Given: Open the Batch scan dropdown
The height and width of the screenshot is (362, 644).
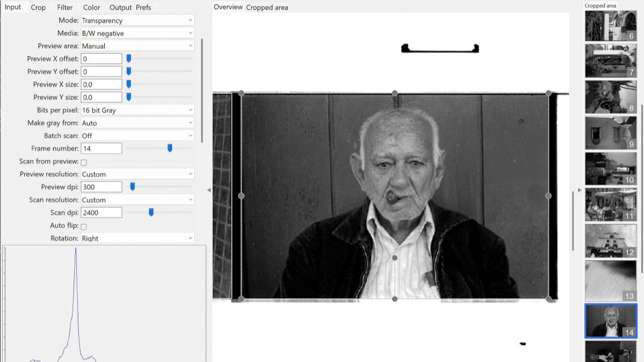Looking at the screenshot, I should coord(137,136).
